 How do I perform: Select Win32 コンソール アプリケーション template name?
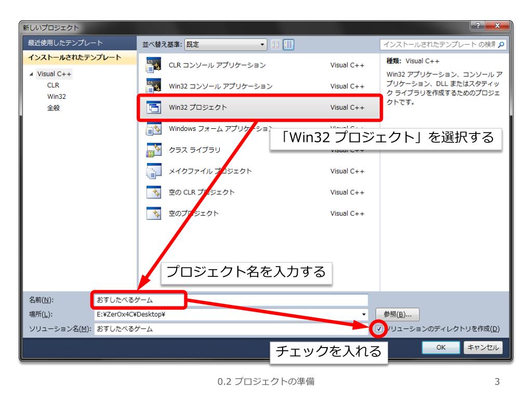tap(220, 86)
